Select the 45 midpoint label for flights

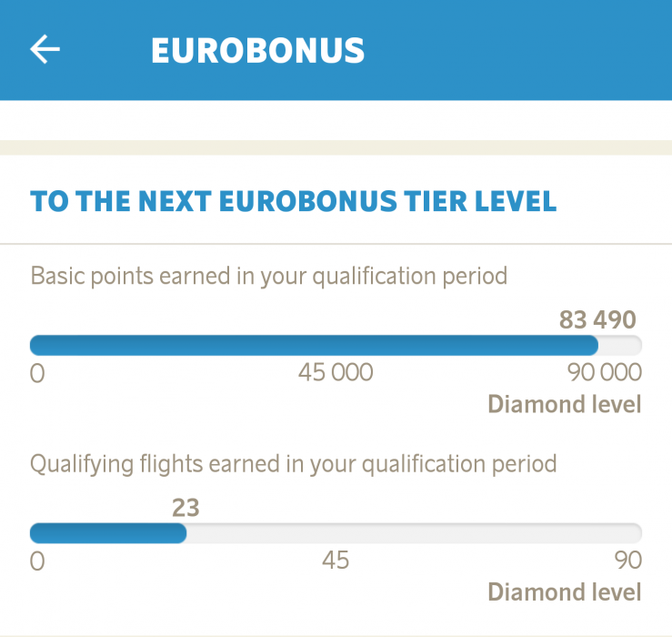[x=336, y=561]
